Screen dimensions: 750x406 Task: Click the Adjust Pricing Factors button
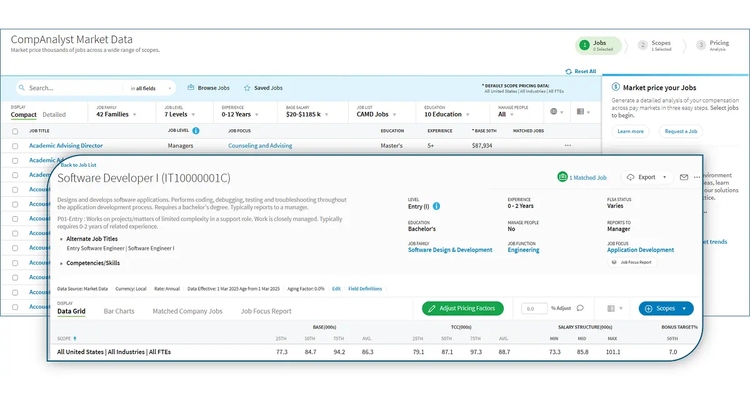tap(463, 308)
